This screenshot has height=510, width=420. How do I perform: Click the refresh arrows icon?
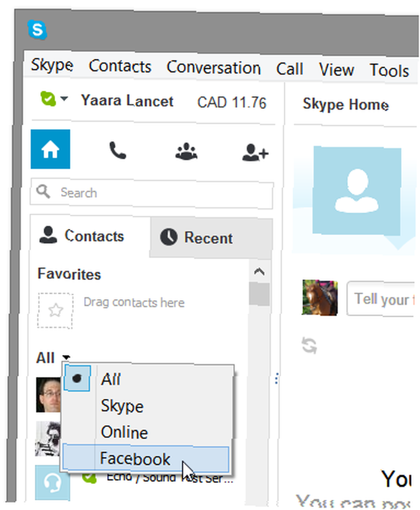pyautogui.click(x=309, y=345)
